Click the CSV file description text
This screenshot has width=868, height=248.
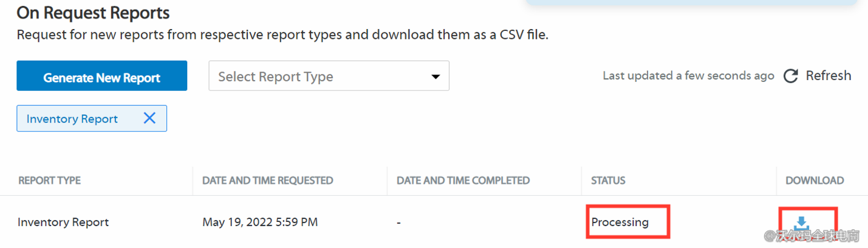282,35
